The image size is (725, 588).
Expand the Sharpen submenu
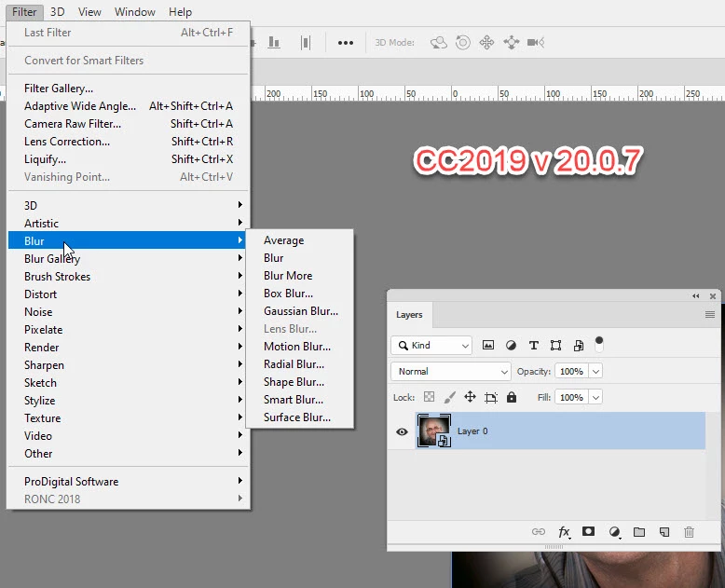click(x=128, y=364)
